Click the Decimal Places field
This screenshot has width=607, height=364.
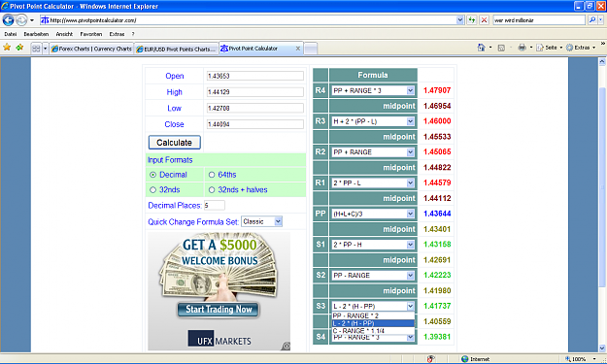click(214, 206)
